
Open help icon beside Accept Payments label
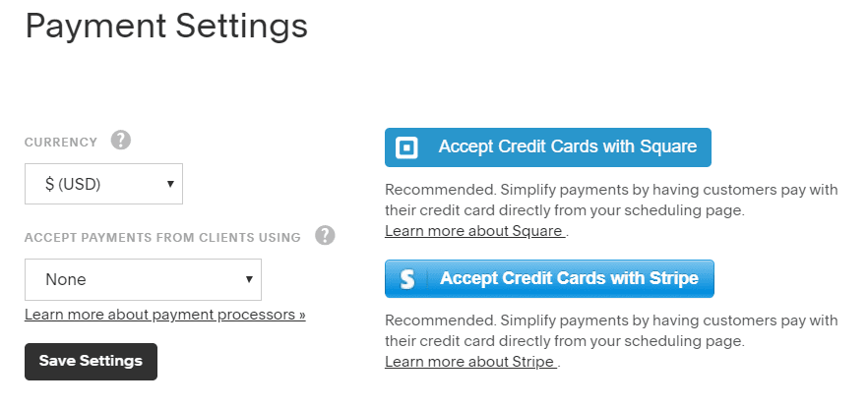point(325,236)
